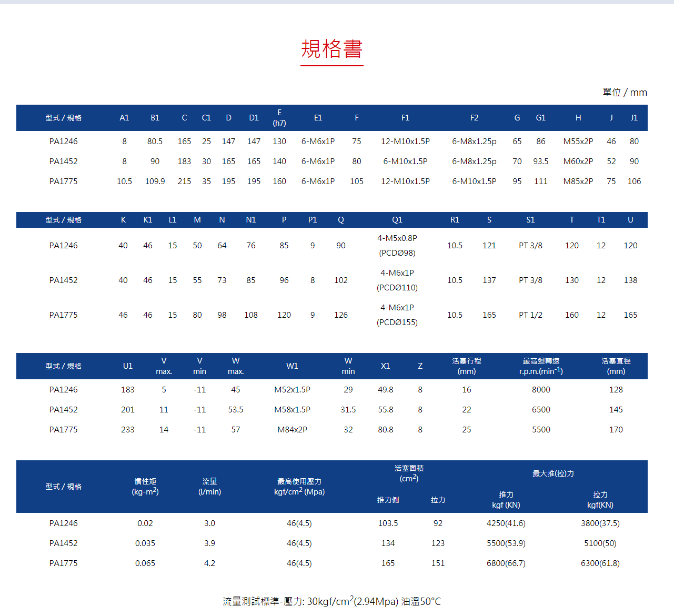Select the 流量 (l/min) column header
The height and width of the screenshot is (616, 674).
pyautogui.click(x=209, y=487)
